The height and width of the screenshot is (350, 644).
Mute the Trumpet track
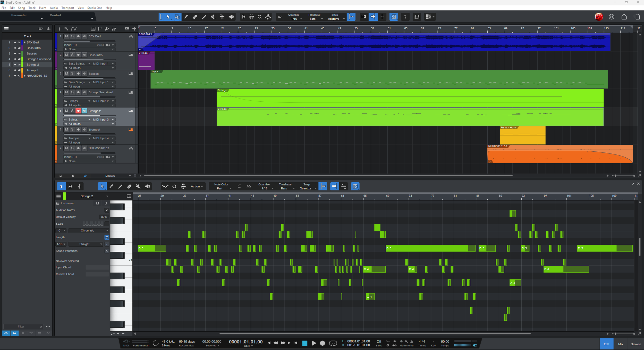coord(66,129)
